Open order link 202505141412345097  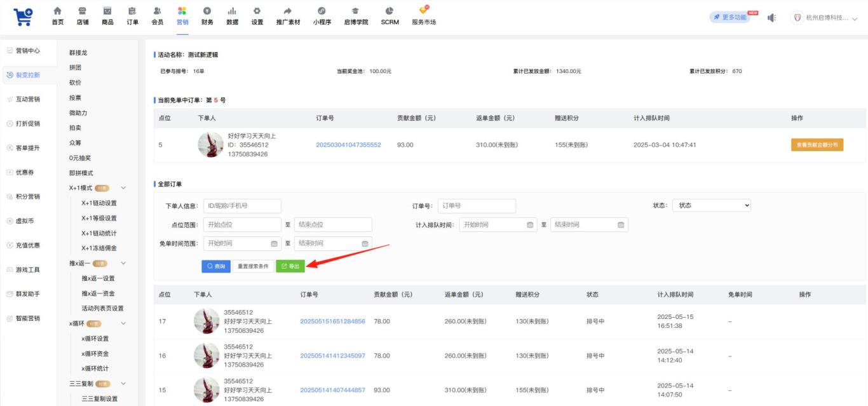coord(332,356)
